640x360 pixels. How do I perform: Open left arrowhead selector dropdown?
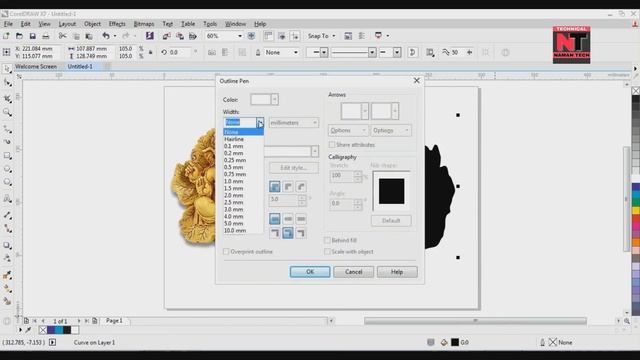point(365,111)
